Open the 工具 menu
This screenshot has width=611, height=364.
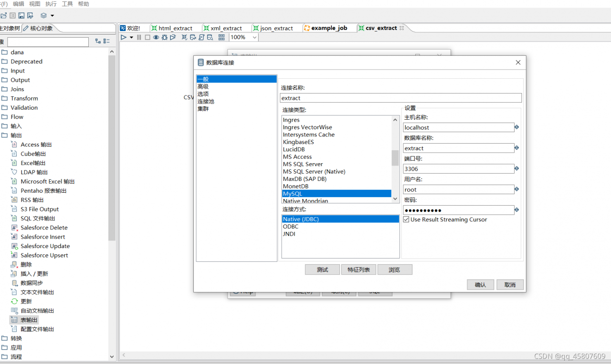(x=67, y=4)
